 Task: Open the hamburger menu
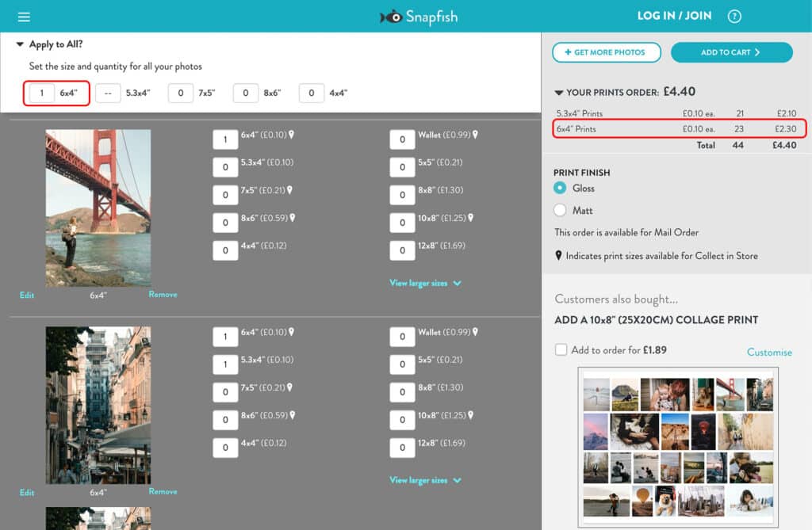point(24,17)
